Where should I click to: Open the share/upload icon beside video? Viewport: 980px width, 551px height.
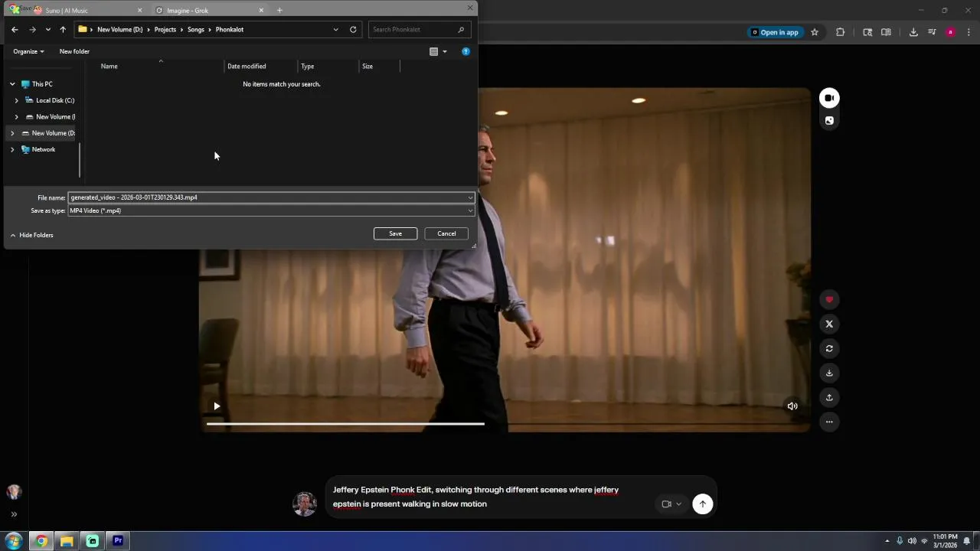(x=829, y=397)
